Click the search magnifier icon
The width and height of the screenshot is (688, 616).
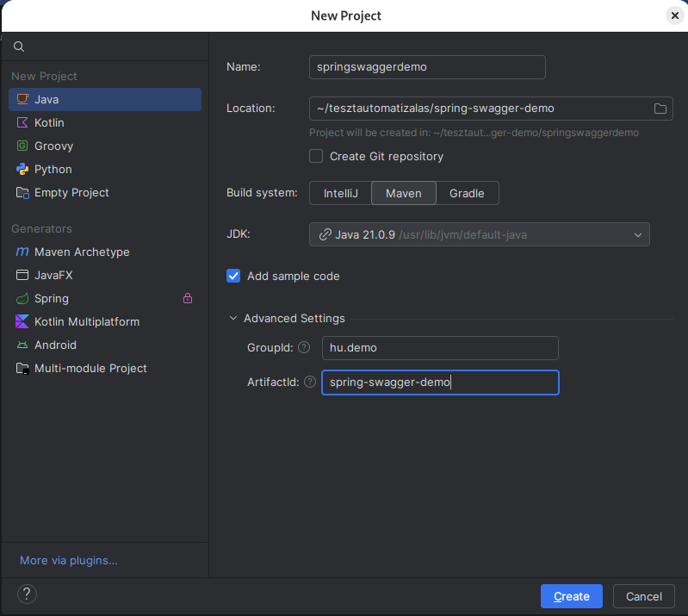[x=19, y=47]
